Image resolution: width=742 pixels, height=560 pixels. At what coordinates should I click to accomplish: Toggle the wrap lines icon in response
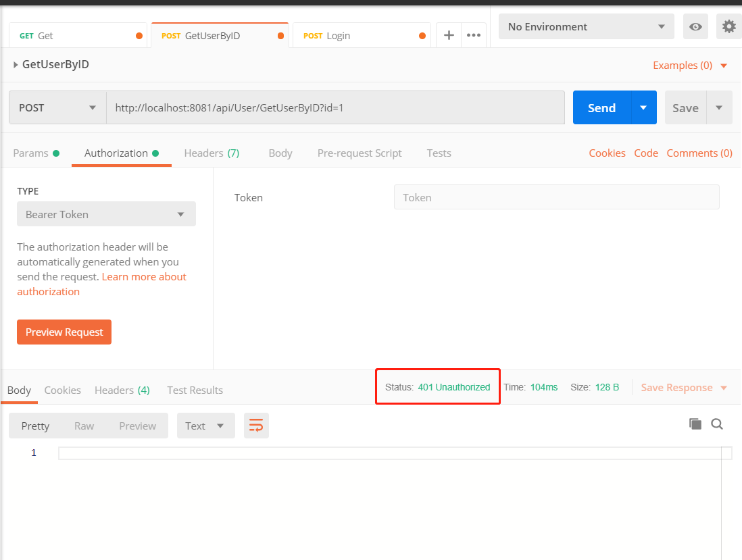(x=256, y=425)
